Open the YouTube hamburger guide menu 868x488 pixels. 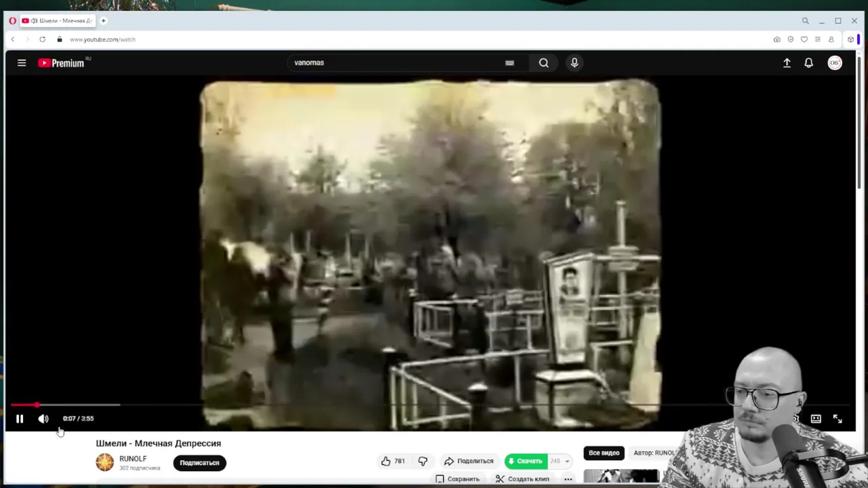[22, 63]
